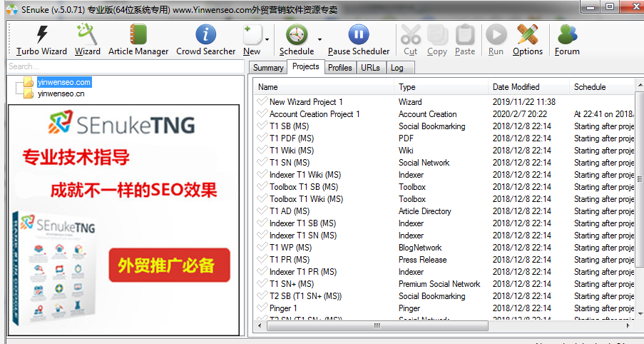Image resolution: width=644 pixels, height=344 pixels.
Task: Select yinwenseo.cn tree item
Action: click(x=61, y=93)
